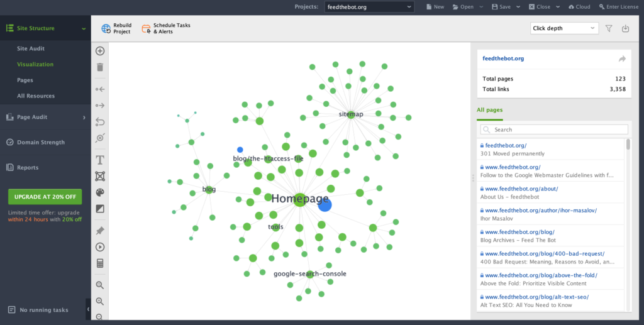Click the zoom-to-fit magnifier icon
Viewport: 644px width, 325px height.
click(100, 285)
